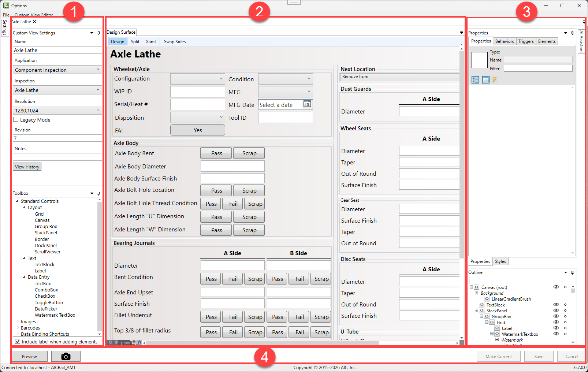The width and height of the screenshot is (588, 372).
Task: Click the tag icon beside outline Grid
Action: click(492, 323)
